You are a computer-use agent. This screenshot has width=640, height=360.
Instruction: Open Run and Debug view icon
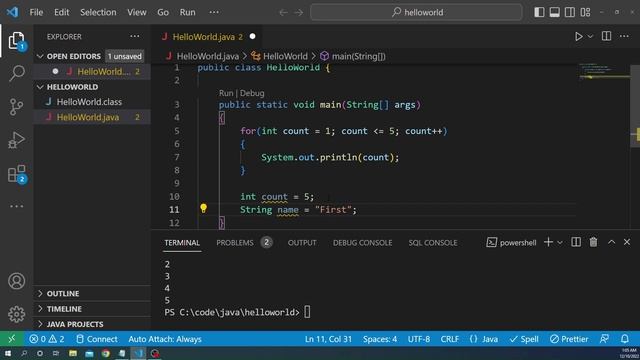tap(16, 140)
